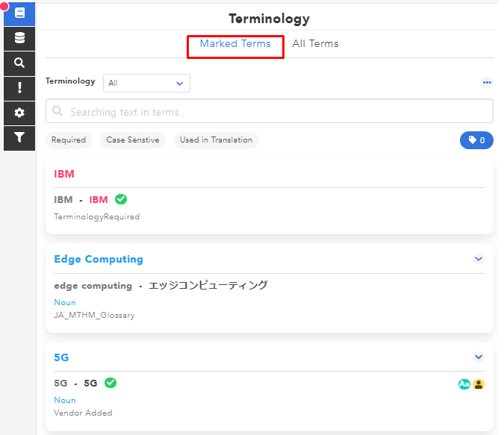Switch to the Marked Terms tab
This screenshot has width=504, height=435.
[235, 44]
